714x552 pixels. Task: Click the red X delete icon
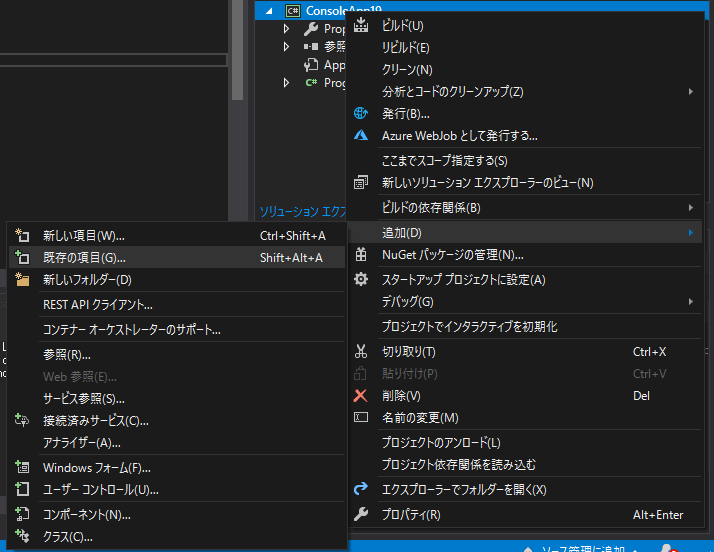click(x=360, y=395)
